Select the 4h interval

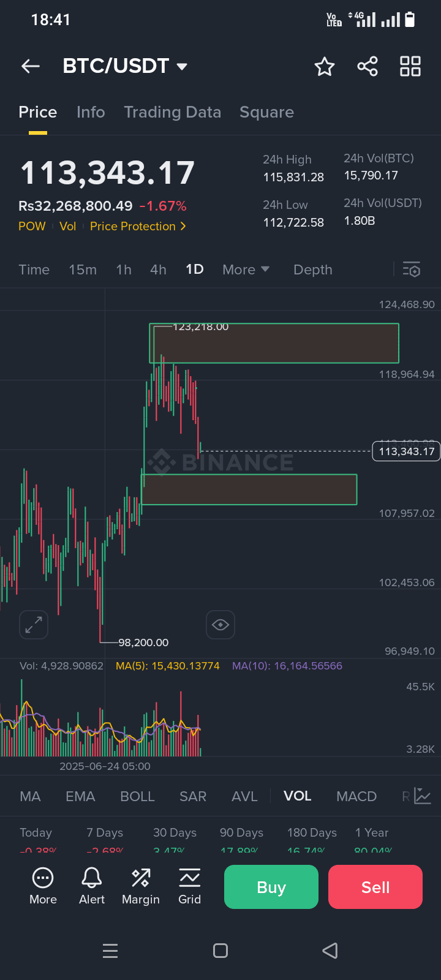click(x=159, y=269)
